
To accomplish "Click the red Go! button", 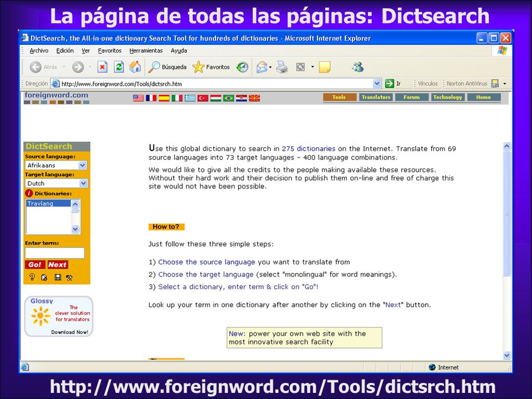I will point(35,265).
